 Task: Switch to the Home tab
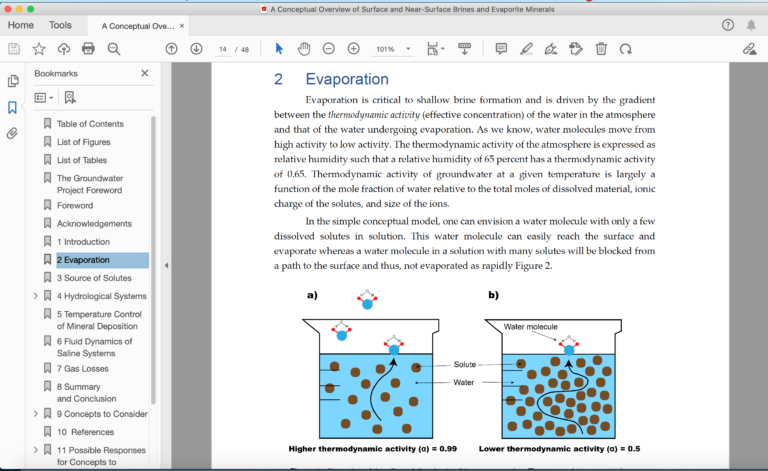click(20, 25)
